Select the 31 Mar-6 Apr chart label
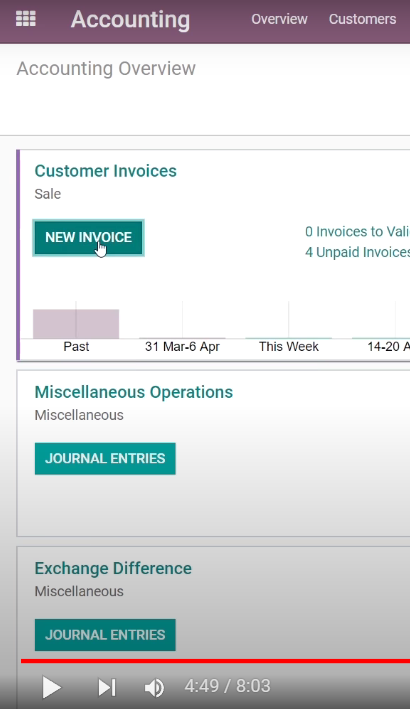Screen dimensions: 410x709 182,346
